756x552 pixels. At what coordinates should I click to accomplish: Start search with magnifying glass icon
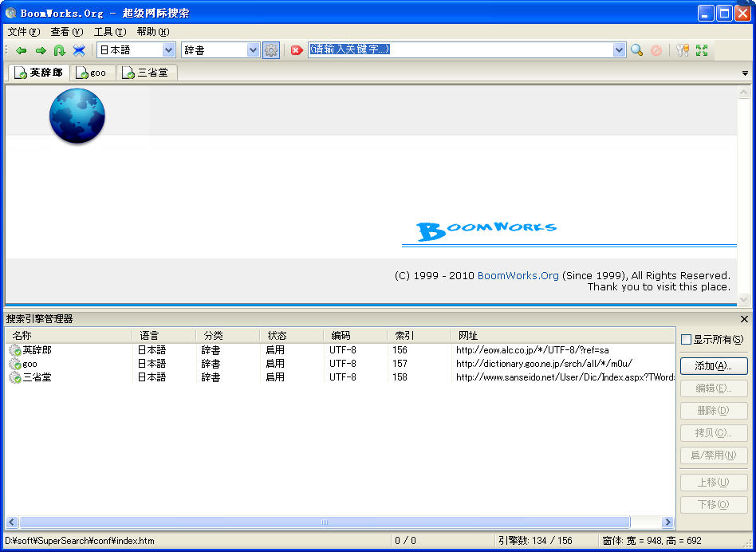(636, 50)
